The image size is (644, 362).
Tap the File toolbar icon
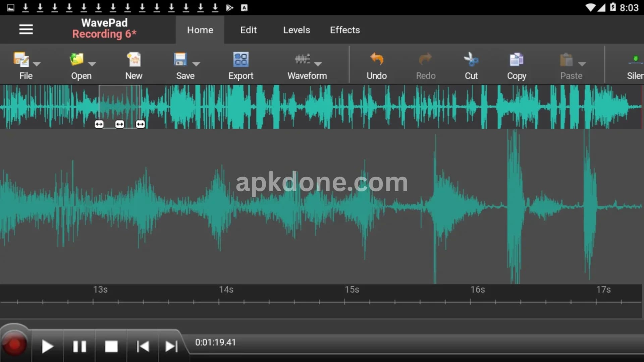pos(21,59)
